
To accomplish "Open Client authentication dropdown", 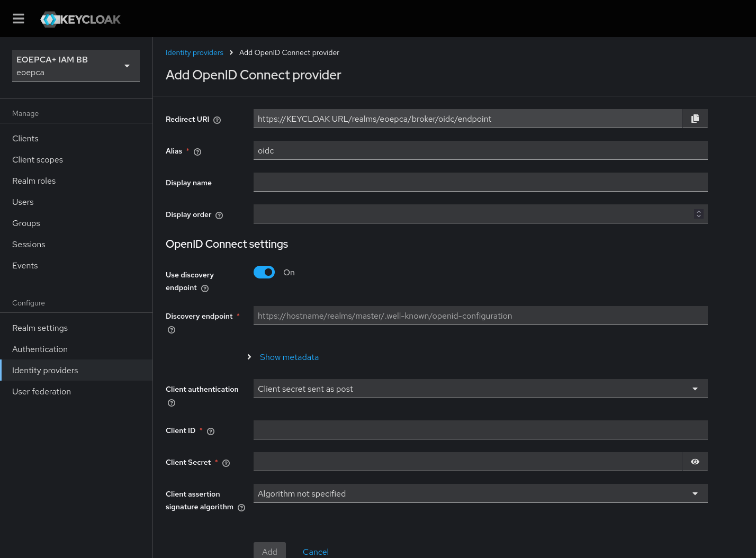I will [480, 389].
